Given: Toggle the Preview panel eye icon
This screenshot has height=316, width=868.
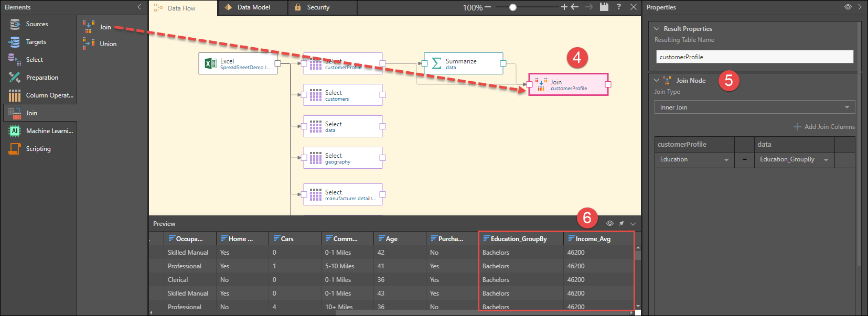Looking at the screenshot, I should point(609,223).
